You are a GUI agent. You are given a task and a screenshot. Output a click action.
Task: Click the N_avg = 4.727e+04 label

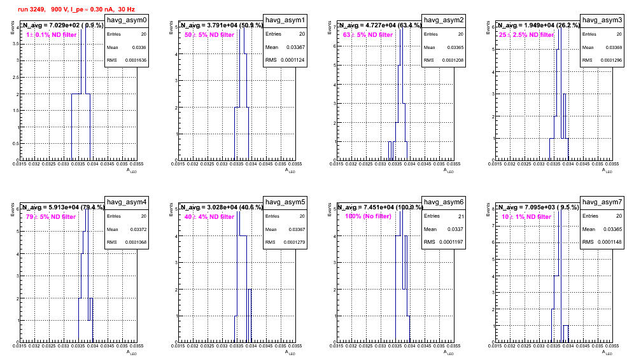[380, 25]
